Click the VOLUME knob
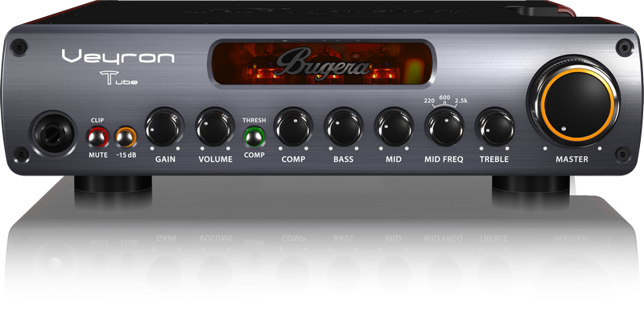This screenshot has height=309, width=644. (x=215, y=127)
